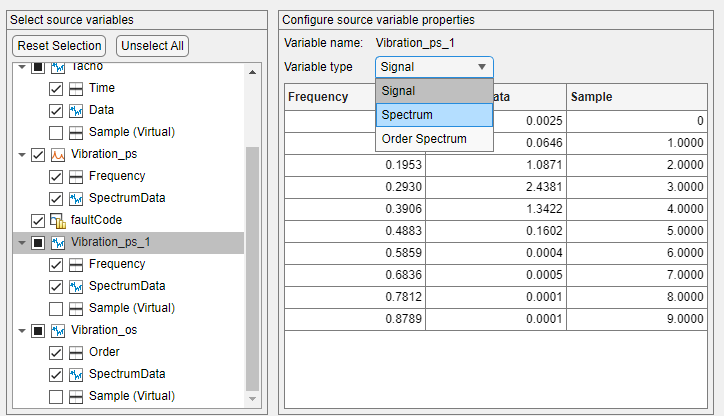The width and height of the screenshot is (724, 416).
Task: Click the Tacho Time column icon
Action: [78, 89]
